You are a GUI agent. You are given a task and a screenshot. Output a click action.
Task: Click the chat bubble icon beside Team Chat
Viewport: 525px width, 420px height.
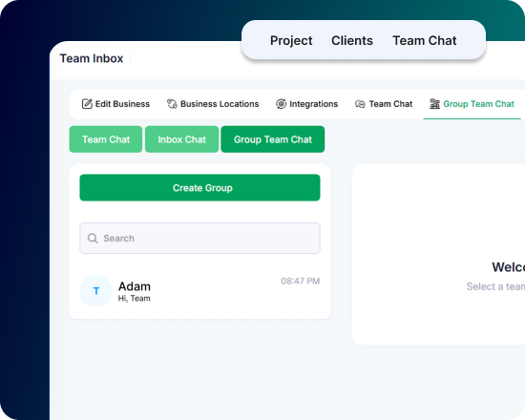click(360, 104)
